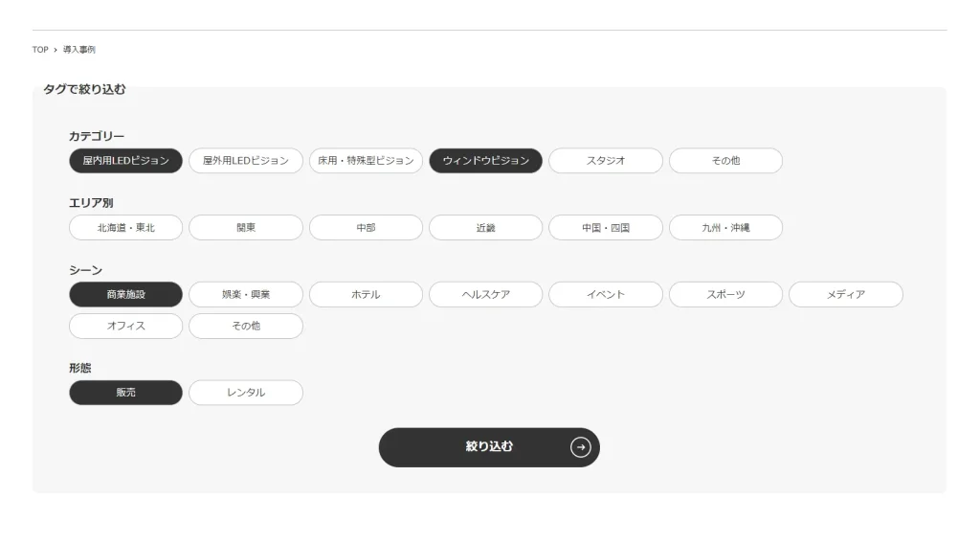Enable the スポーツ scene filter
This screenshot has width=980, height=544.
pos(725,295)
